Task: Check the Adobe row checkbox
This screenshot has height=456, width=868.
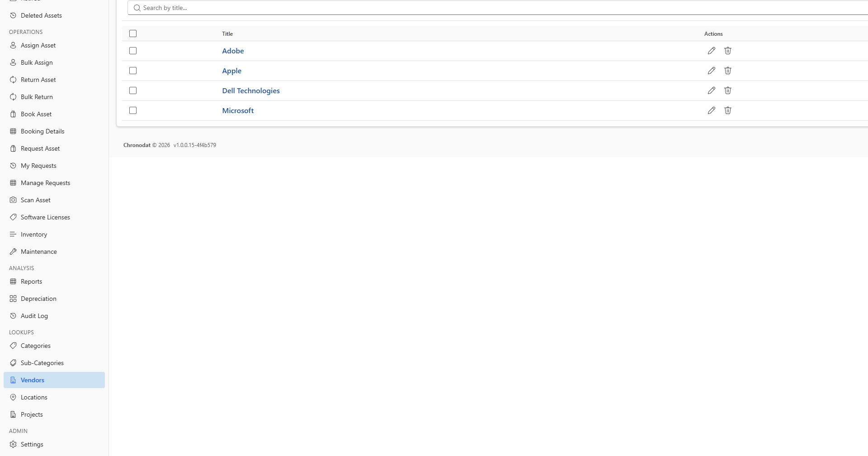Action: (133, 51)
